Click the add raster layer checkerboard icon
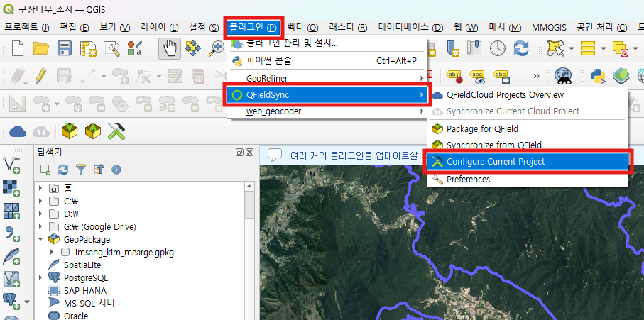This screenshot has width=644, height=320. click(11, 187)
